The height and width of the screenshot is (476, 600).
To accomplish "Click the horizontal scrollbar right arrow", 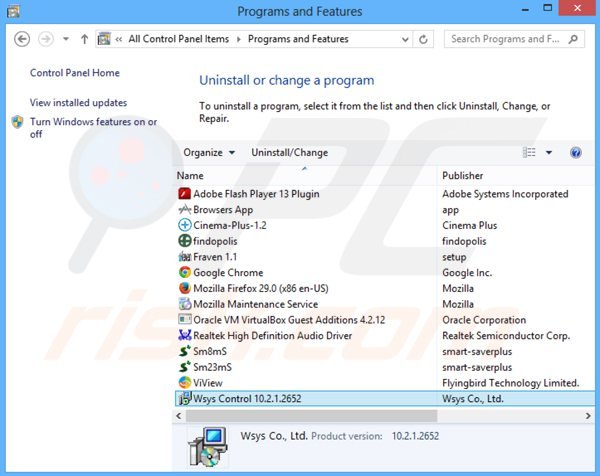I will click(588, 416).
